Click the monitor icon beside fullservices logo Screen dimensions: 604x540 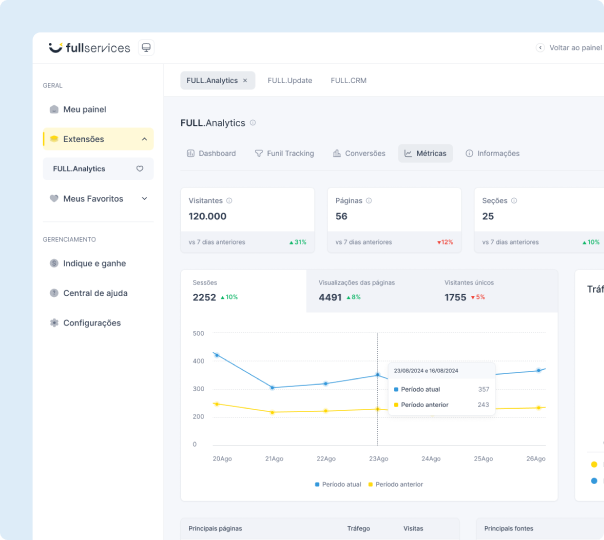pos(146,47)
